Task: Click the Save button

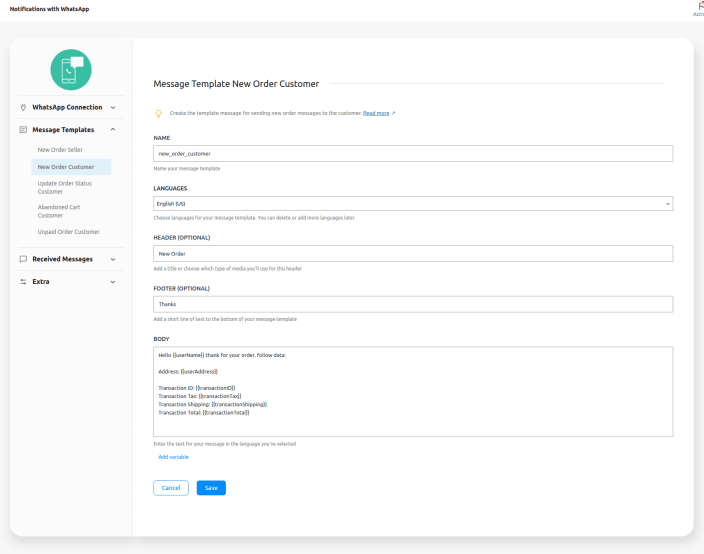Action: pos(211,488)
